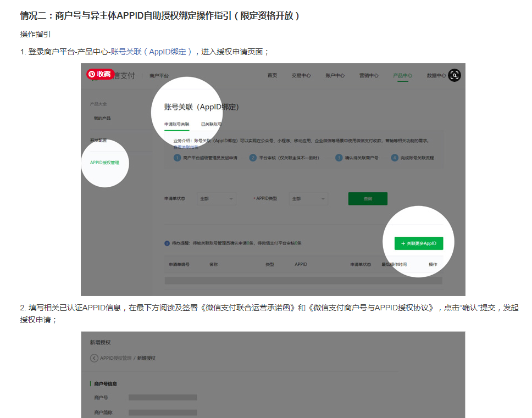Expand the 申请单状态 dropdown
This screenshot has height=418, width=532.
[217, 199]
